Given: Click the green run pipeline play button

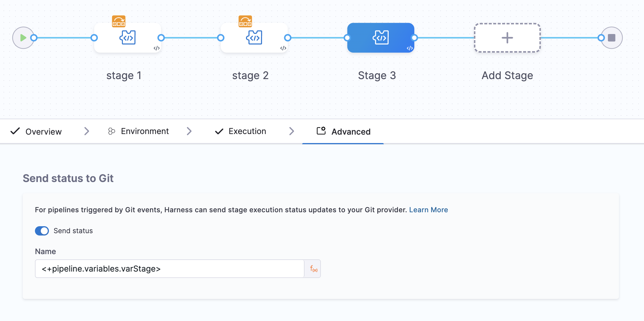Looking at the screenshot, I should pos(23,38).
